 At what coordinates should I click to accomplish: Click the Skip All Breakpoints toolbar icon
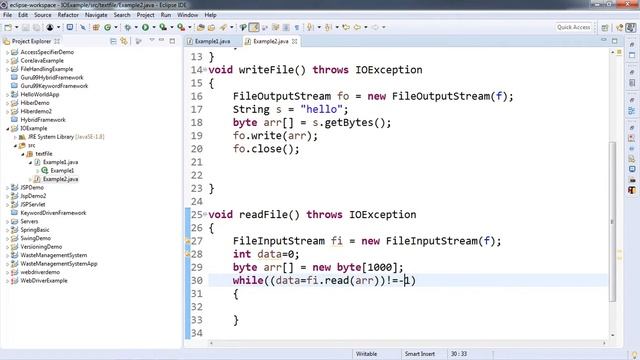pyautogui.click(x=83, y=27)
